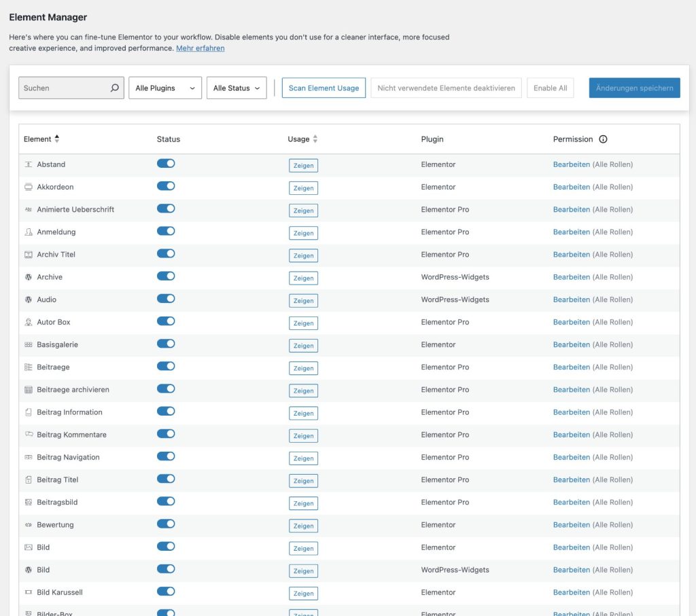Viewport: 696px width, 616px height.
Task: Click the Scan Element Usage button
Action: 324,88
